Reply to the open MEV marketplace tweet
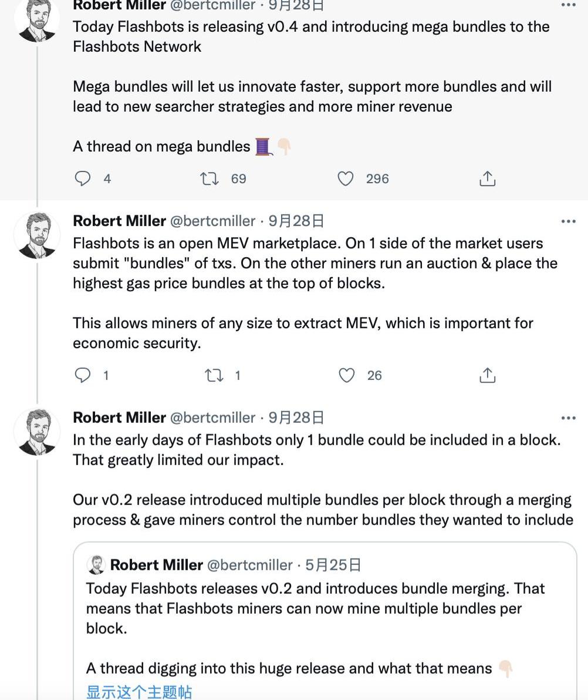 click(83, 375)
